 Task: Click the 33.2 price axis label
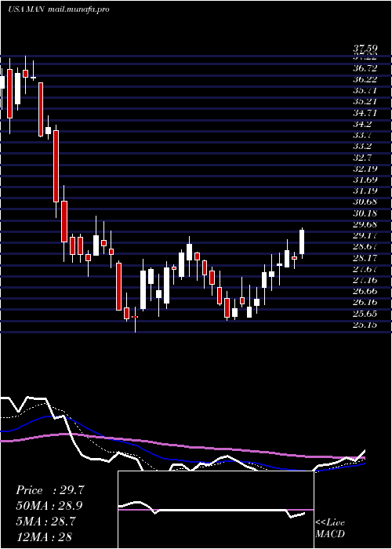pos(363,147)
